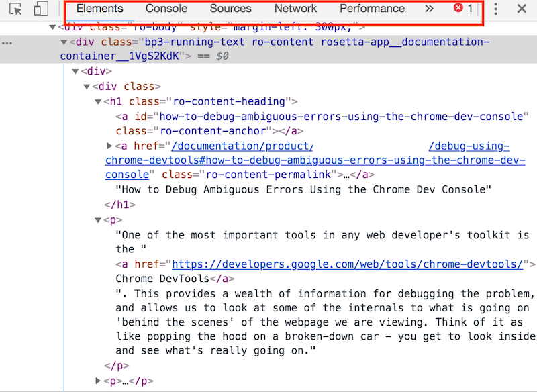This screenshot has height=392, width=537.
Task: Open the DevTools three-dot customize menu
Action: click(495, 9)
